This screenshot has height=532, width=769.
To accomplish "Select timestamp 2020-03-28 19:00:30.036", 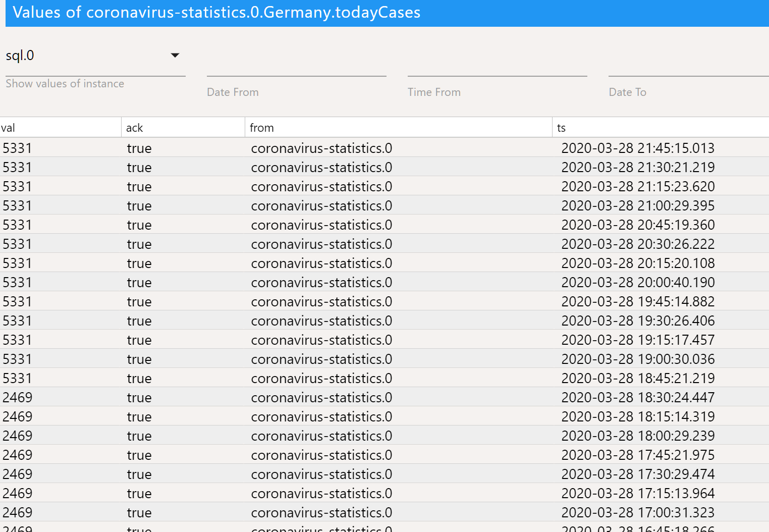I will (638, 359).
